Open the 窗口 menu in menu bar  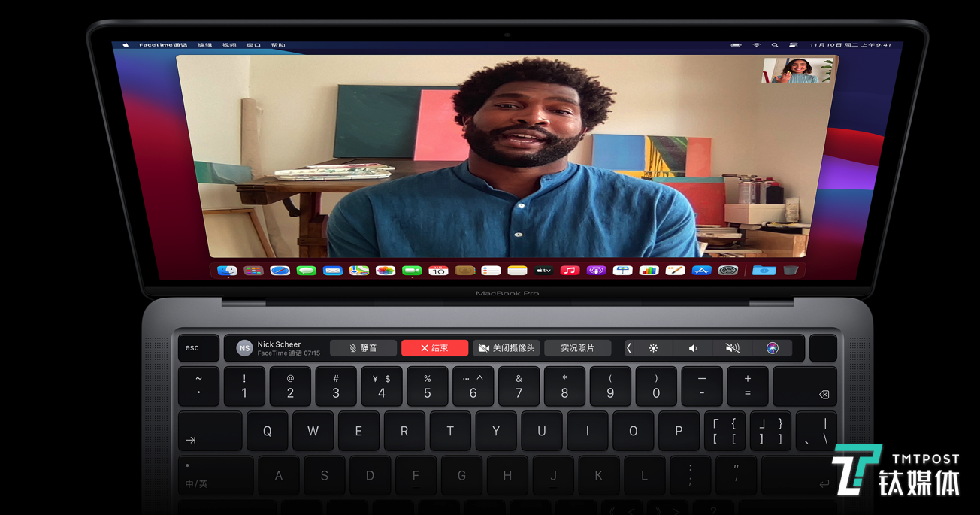(253, 45)
